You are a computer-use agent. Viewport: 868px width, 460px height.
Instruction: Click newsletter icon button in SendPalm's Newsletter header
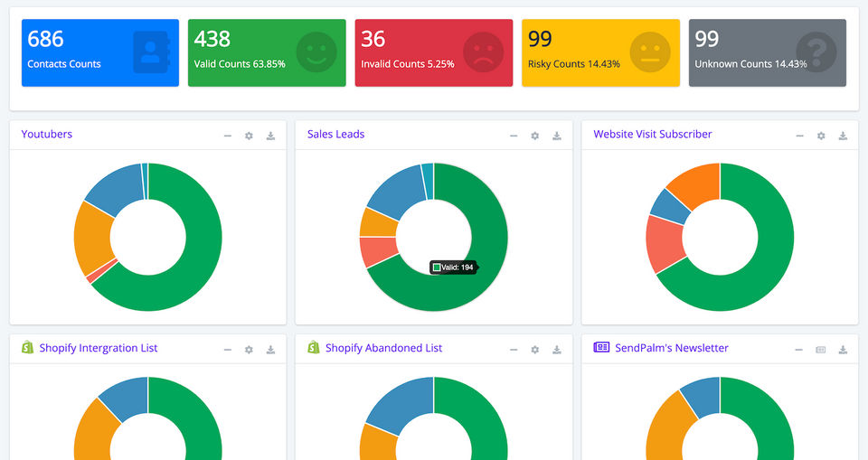(821, 350)
